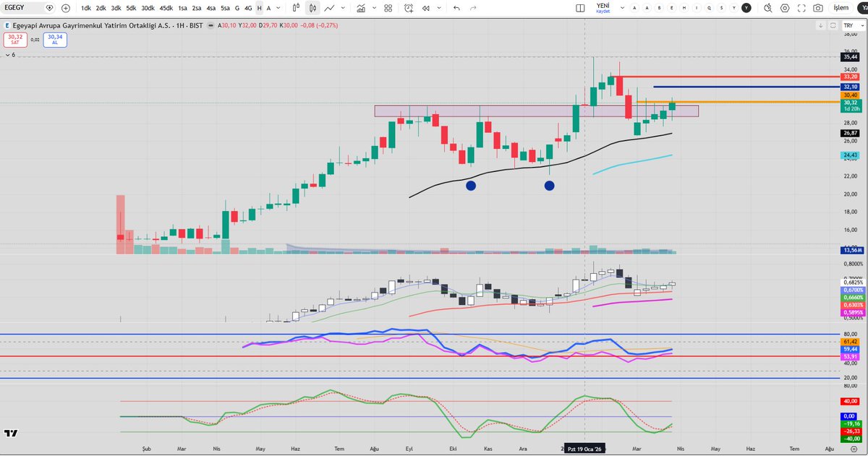
Task: Click the red 33,20 price label
Action: (850, 76)
